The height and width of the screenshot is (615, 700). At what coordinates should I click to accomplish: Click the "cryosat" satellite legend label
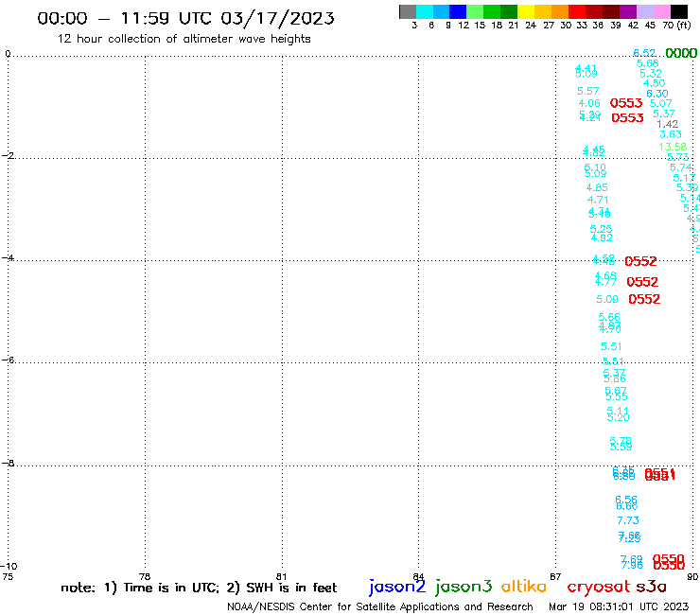pos(599,588)
